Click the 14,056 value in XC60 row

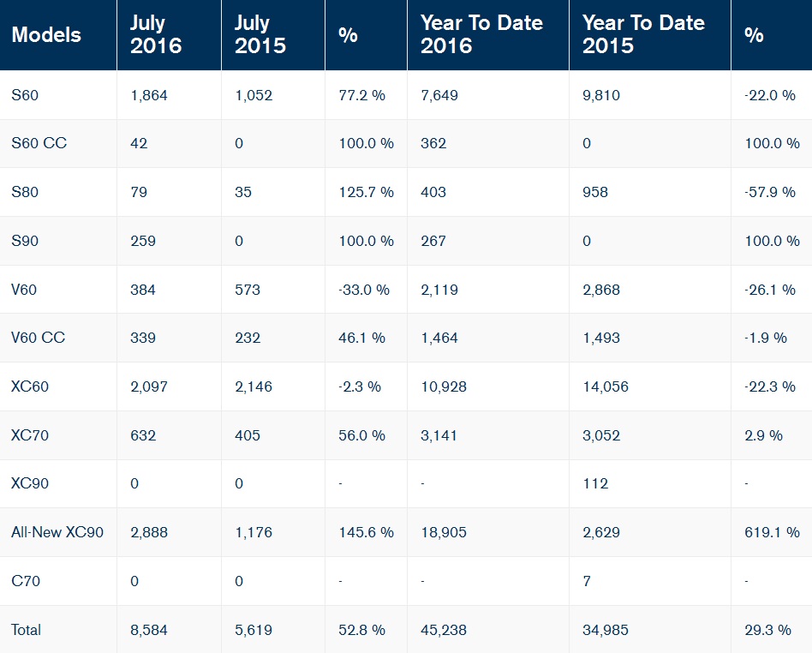point(606,386)
